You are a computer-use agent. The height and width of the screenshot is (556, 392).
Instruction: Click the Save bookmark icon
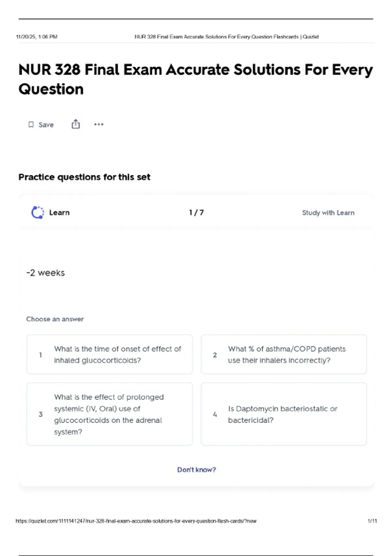pos(31,125)
